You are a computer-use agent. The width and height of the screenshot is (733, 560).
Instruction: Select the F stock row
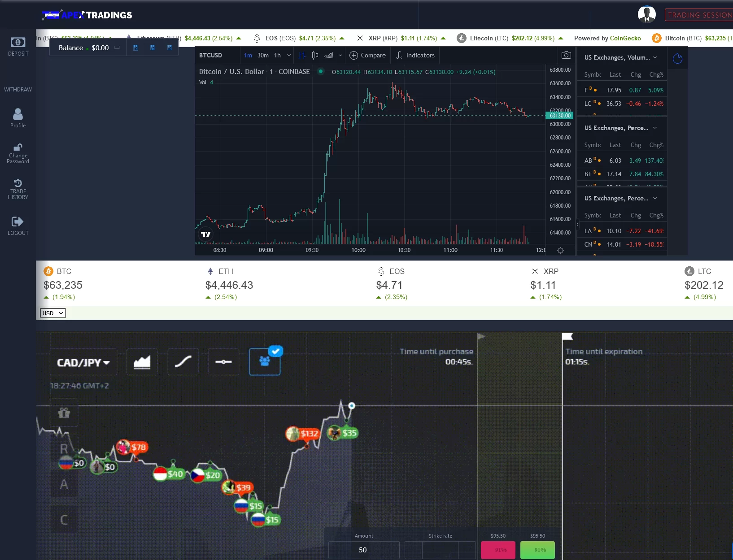click(623, 90)
